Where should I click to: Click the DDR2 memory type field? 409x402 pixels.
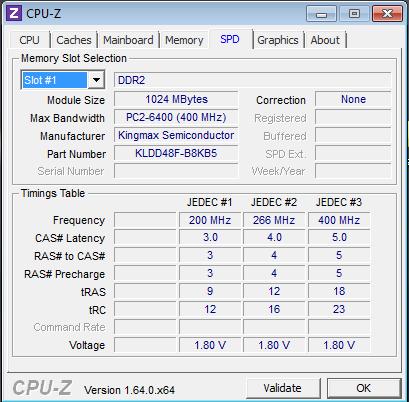[x=252, y=80]
